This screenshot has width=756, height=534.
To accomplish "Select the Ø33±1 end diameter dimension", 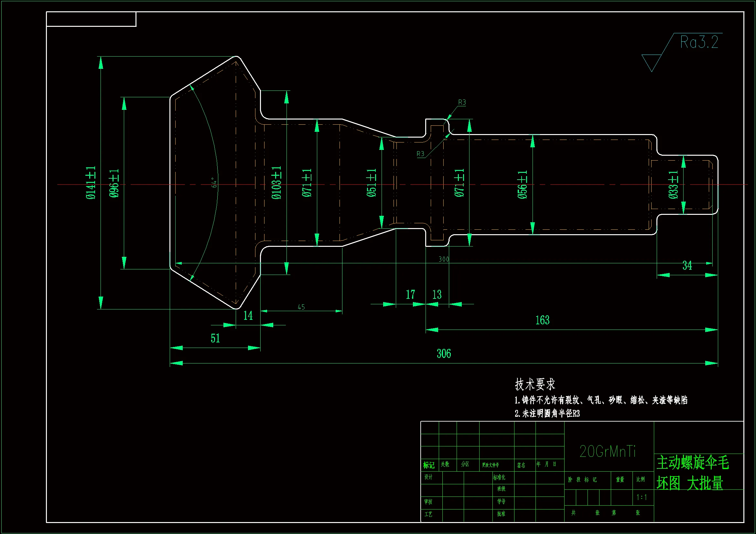I will point(673,184).
